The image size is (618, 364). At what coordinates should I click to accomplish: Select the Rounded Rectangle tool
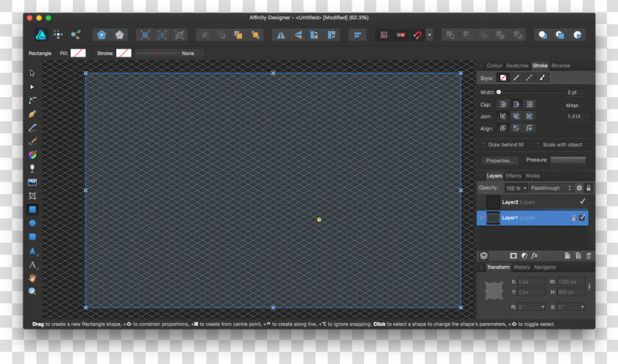pyautogui.click(x=32, y=237)
